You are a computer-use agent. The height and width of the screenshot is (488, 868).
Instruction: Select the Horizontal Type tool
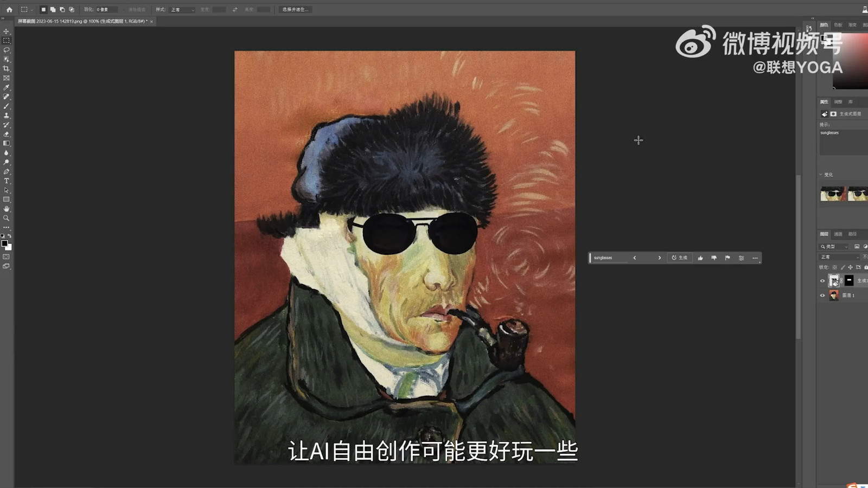(7, 181)
